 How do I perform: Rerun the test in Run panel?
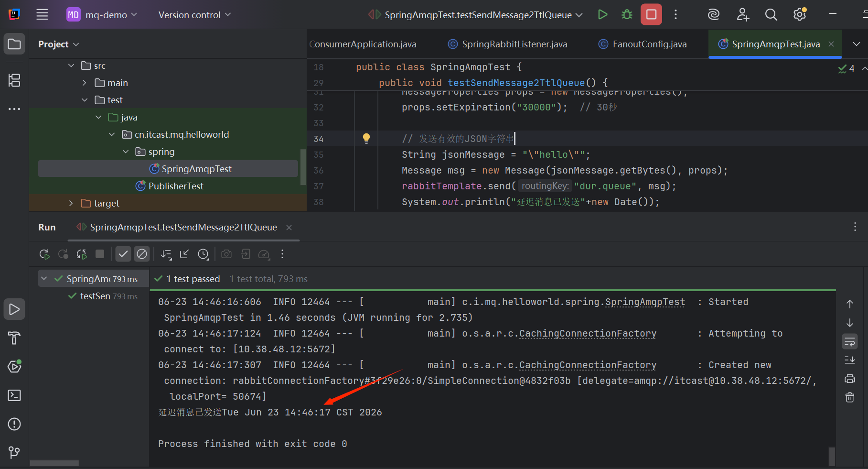pyautogui.click(x=44, y=254)
